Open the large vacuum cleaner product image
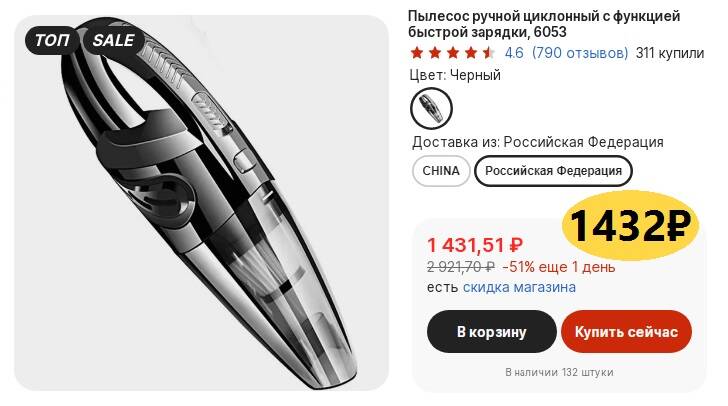 pos(202,203)
